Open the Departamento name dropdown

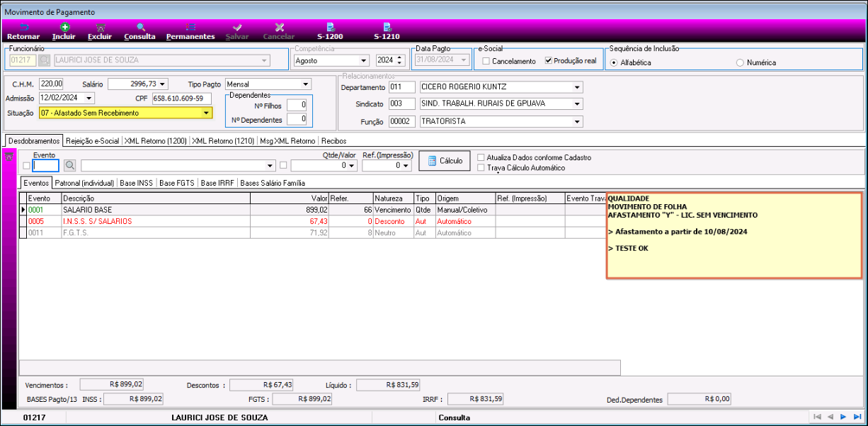[x=578, y=87]
